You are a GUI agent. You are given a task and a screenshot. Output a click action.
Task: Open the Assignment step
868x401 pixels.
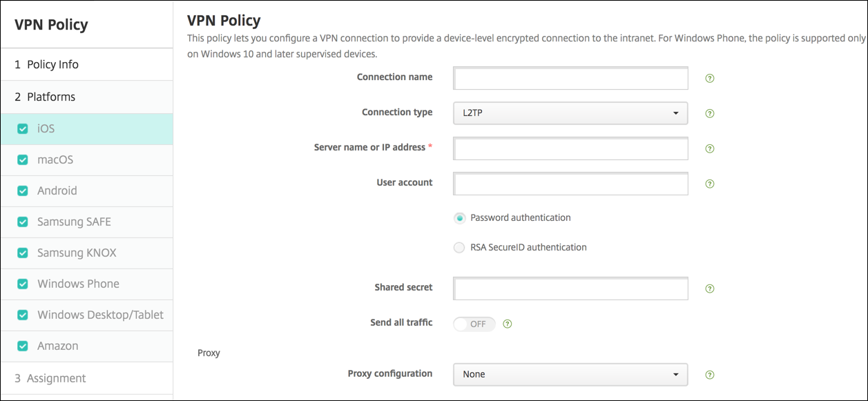[x=56, y=378]
